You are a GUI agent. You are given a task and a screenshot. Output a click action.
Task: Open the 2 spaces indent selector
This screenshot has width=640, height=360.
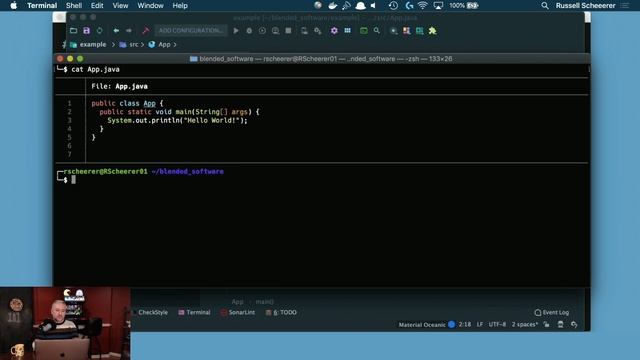pyautogui.click(x=525, y=324)
